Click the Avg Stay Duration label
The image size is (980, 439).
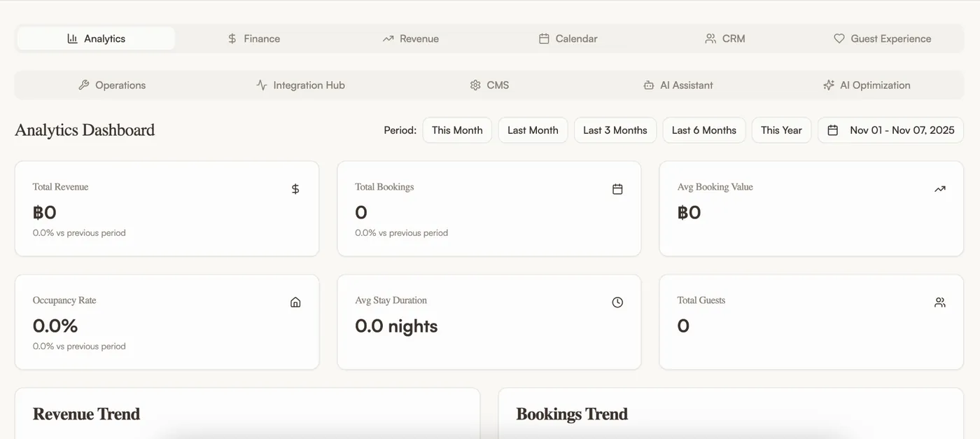[x=391, y=300]
